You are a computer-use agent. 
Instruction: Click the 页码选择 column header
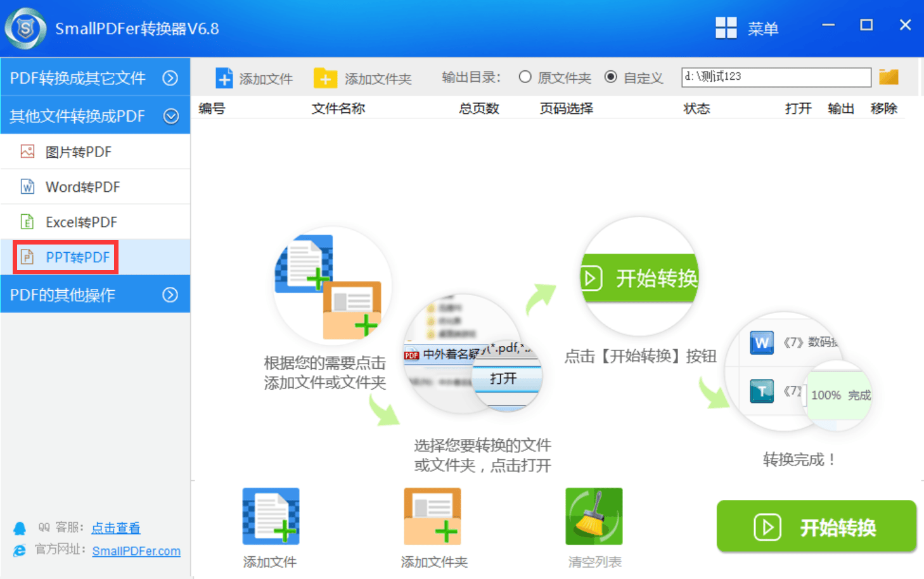566,108
